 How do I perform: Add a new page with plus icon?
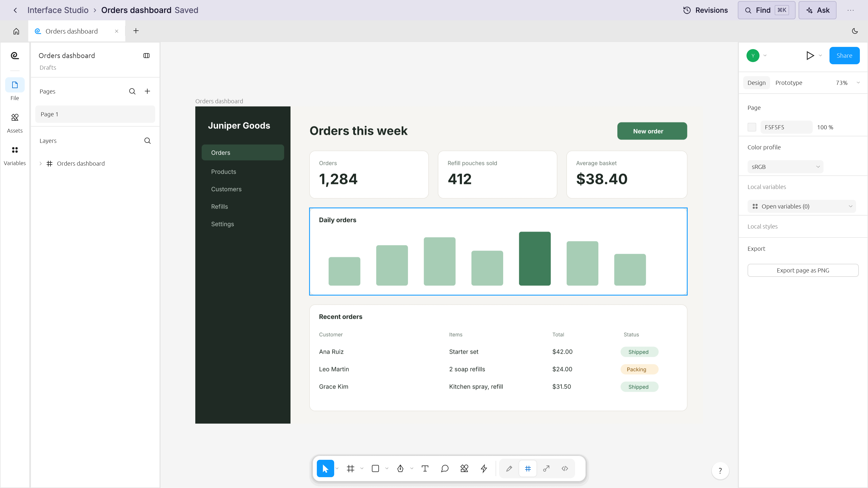coord(147,91)
